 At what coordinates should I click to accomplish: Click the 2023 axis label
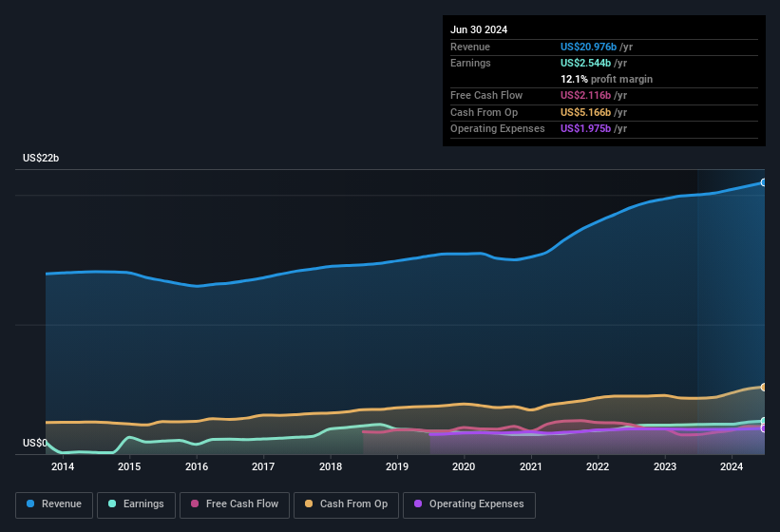665,466
